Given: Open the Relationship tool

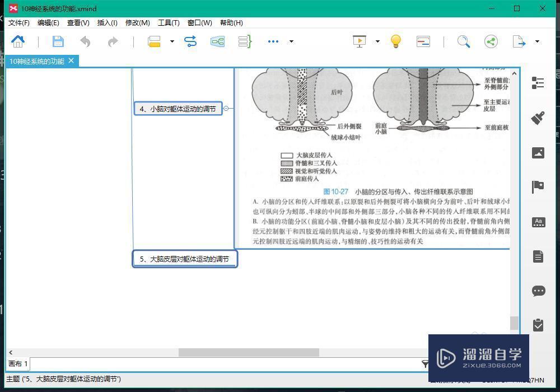Looking at the screenshot, I should point(190,41).
